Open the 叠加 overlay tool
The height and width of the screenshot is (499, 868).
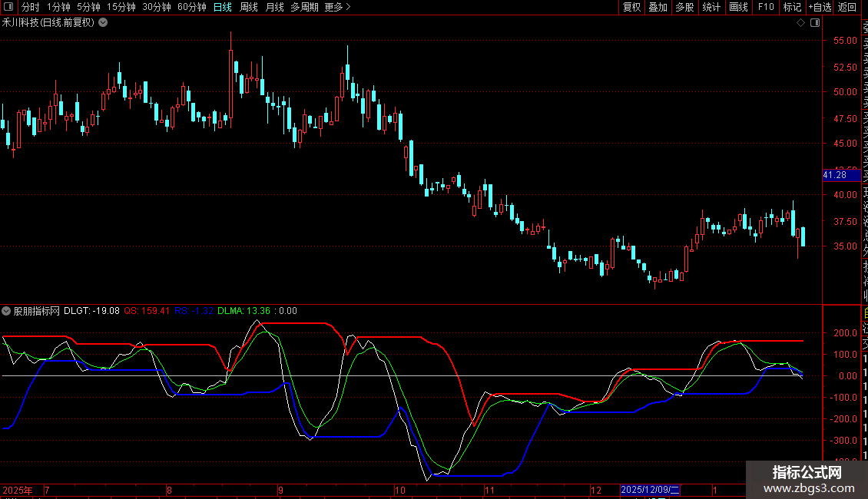658,7
